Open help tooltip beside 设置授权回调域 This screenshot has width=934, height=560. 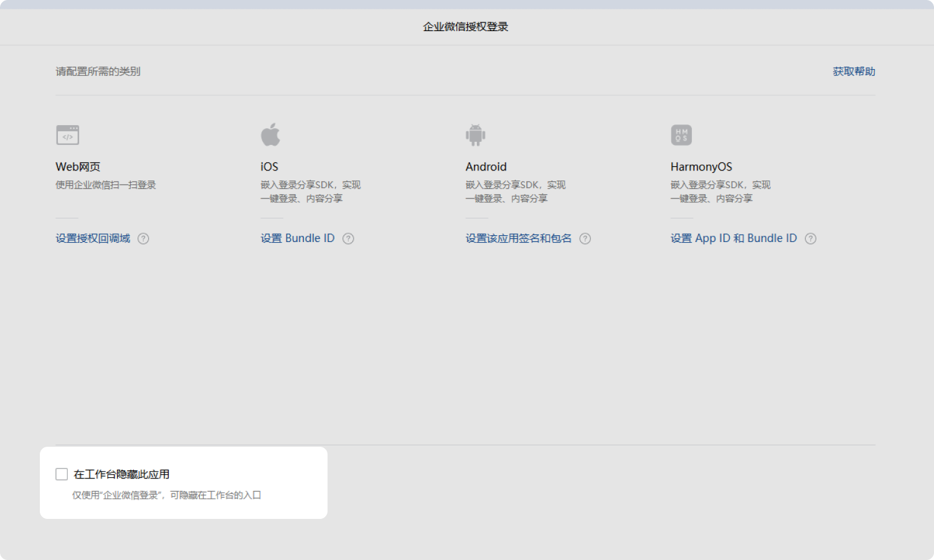pos(143,239)
